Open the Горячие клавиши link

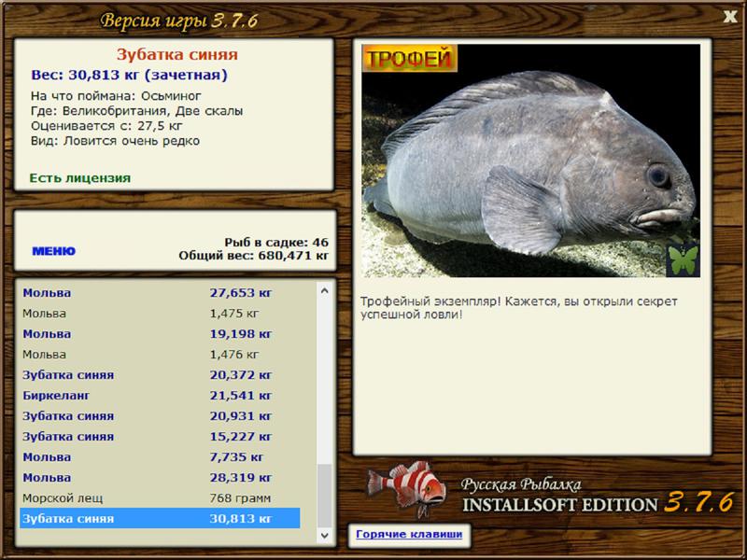point(409,534)
